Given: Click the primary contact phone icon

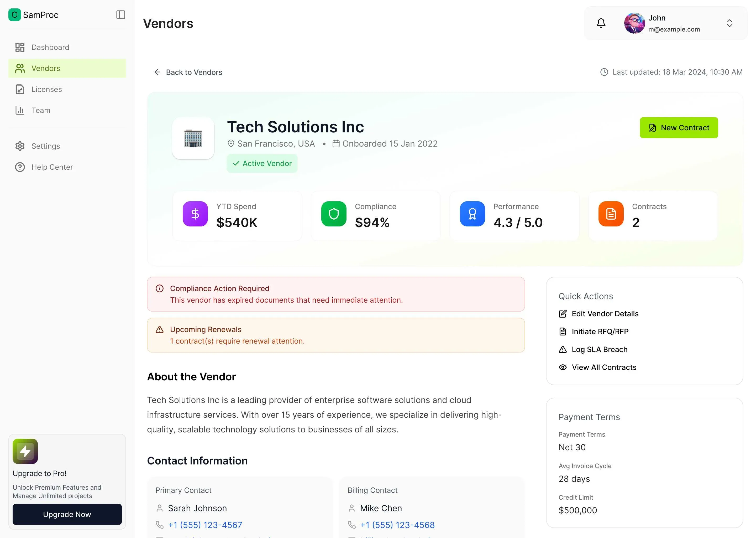Looking at the screenshot, I should 160,525.
